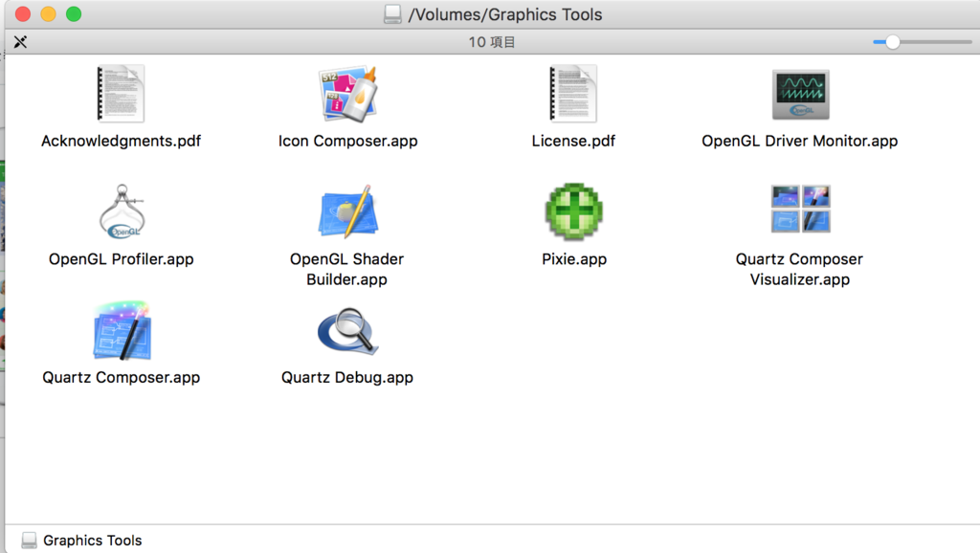Close the Graphics Tools window
980x553 pixels.
click(23, 13)
